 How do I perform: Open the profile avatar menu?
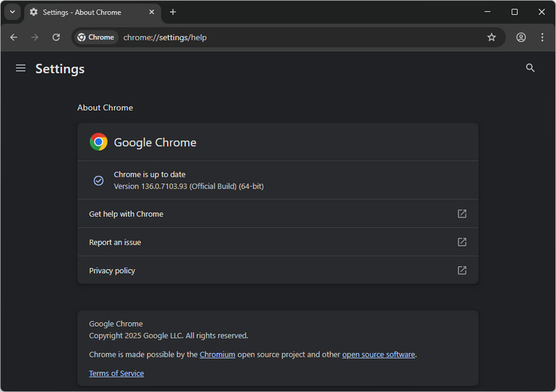(521, 38)
